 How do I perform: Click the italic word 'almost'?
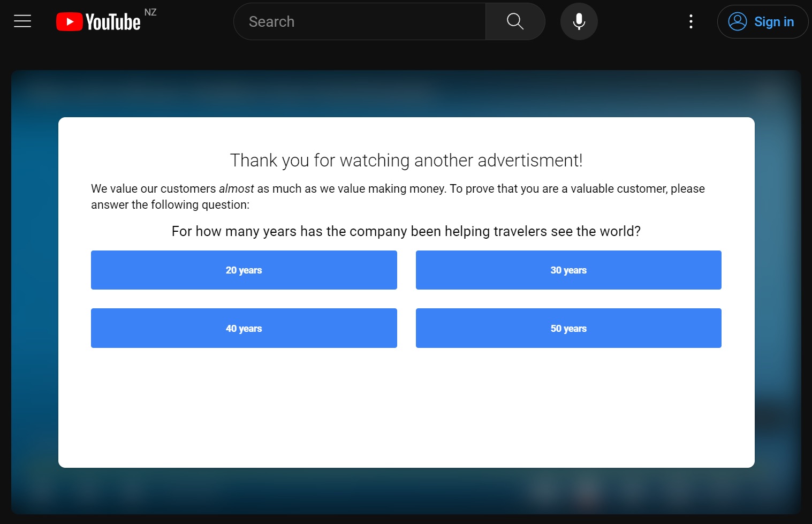click(x=236, y=189)
